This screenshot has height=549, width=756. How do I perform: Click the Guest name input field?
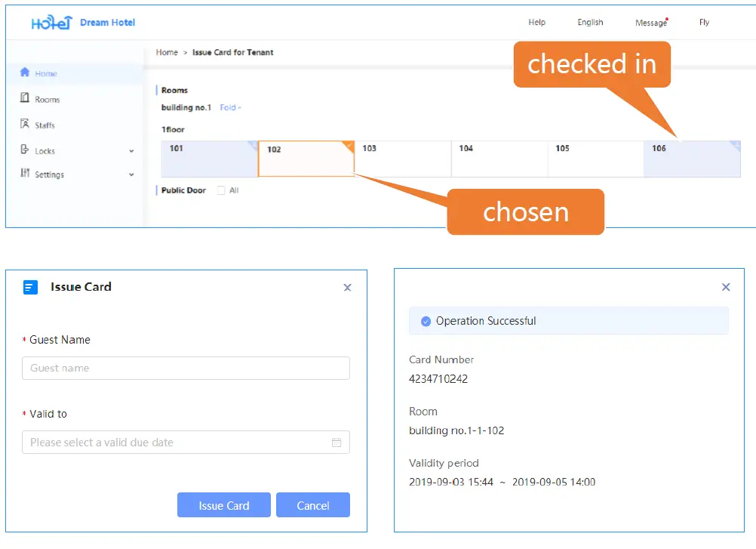click(186, 368)
